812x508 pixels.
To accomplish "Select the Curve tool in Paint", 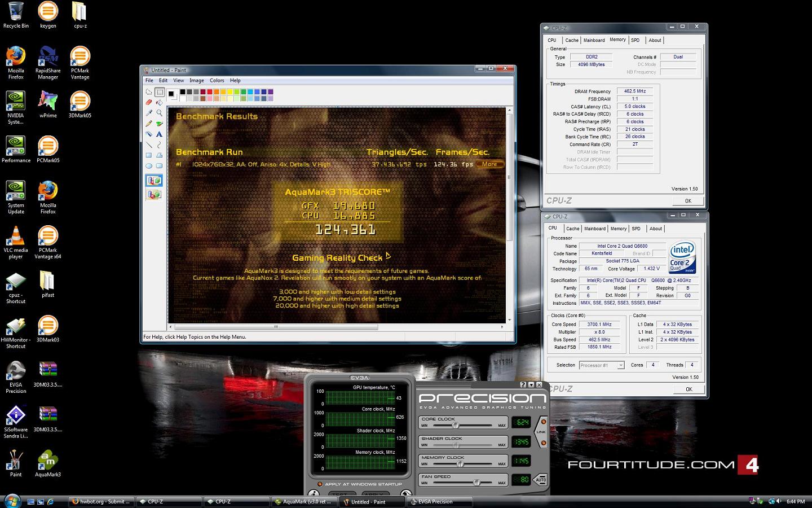I will pyautogui.click(x=160, y=144).
